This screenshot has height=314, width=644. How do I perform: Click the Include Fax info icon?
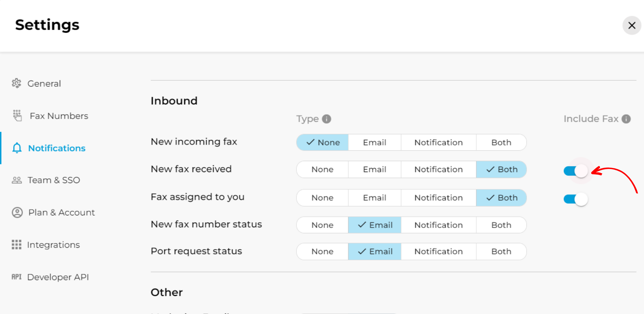click(x=626, y=119)
